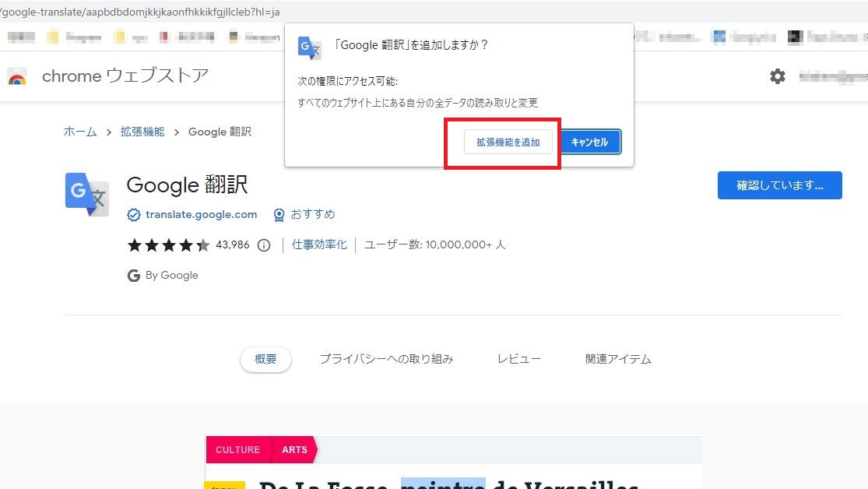The width and height of the screenshot is (868, 489).
Task: Select the 概要 tab
Action: coord(265,359)
